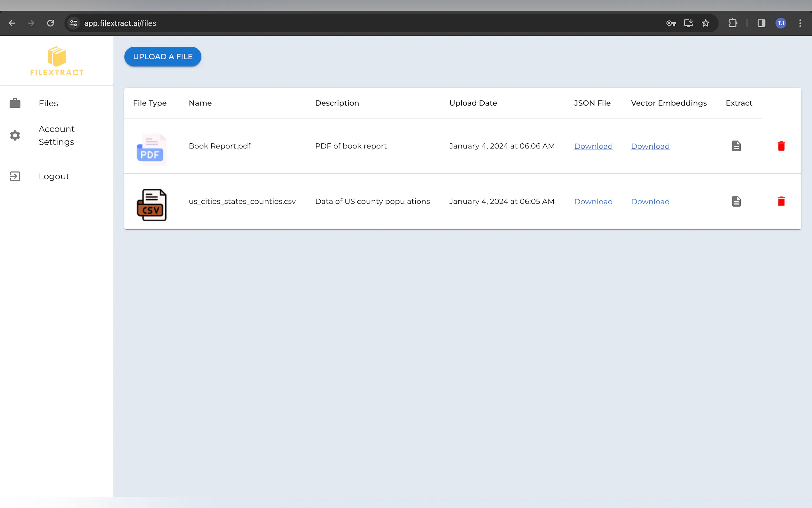This screenshot has height=508, width=812.
Task: Open browser extensions puzzle icon
Action: (732, 23)
